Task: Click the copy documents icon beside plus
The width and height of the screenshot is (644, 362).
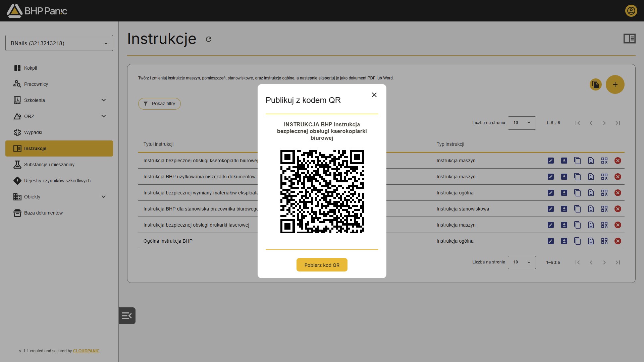Action: point(595,84)
